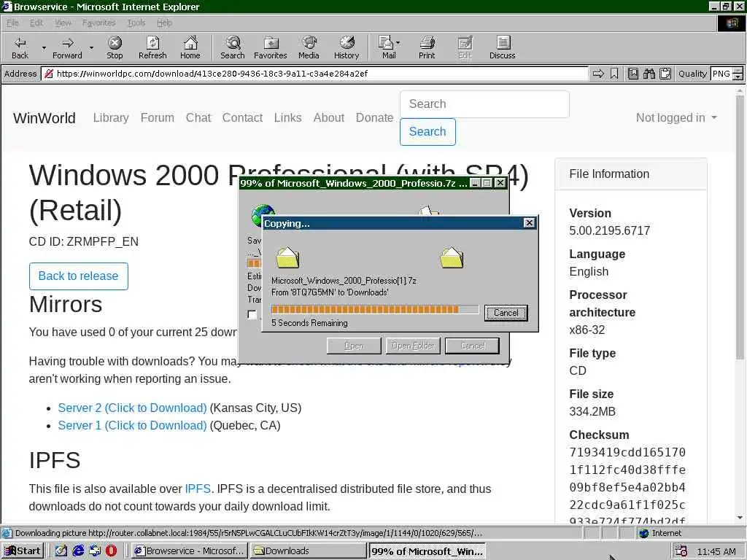
Task: Open the Discuss toolbar button
Action: (502, 47)
